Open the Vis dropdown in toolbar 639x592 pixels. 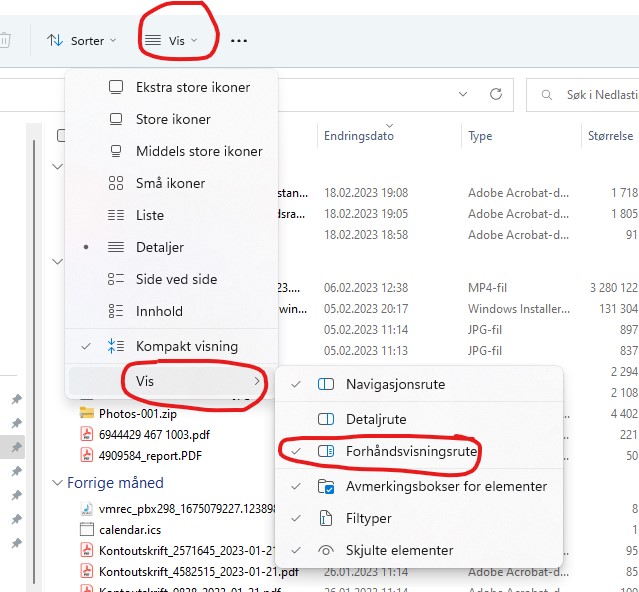pos(171,41)
